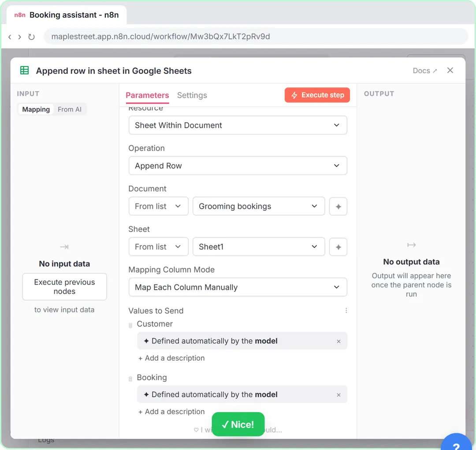Delete the Customer column mapping

point(130,325)
